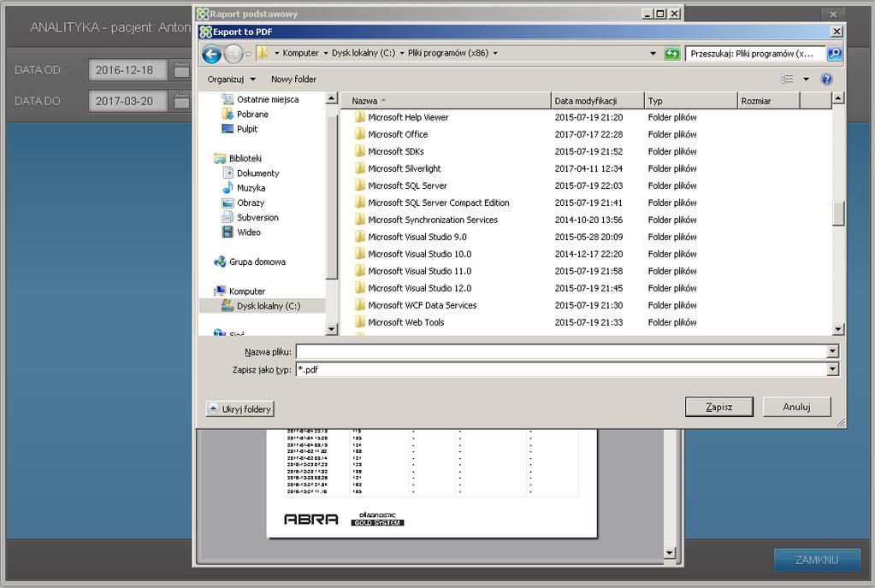Select the Microsoft Office folder

point(398,134)
